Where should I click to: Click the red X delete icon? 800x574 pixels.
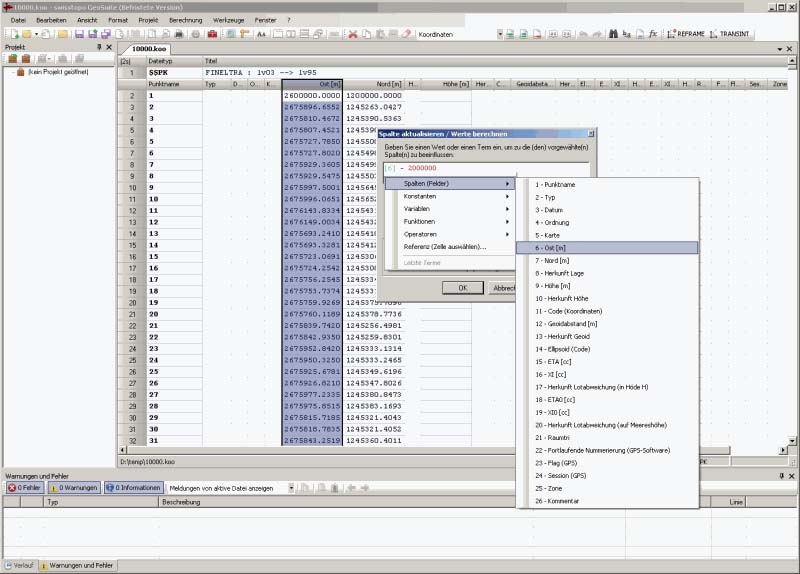point(352,34)
